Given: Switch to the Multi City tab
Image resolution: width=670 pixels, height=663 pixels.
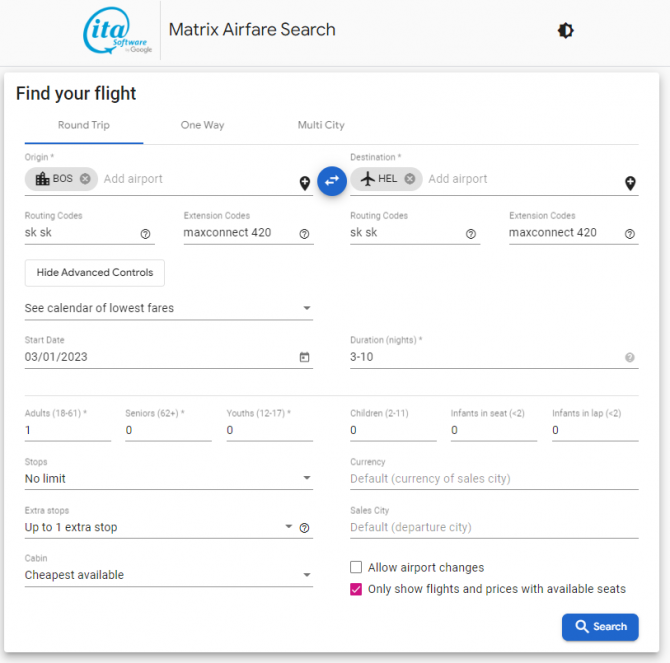Looking at the screenshot, I should [x=321, y=125].
